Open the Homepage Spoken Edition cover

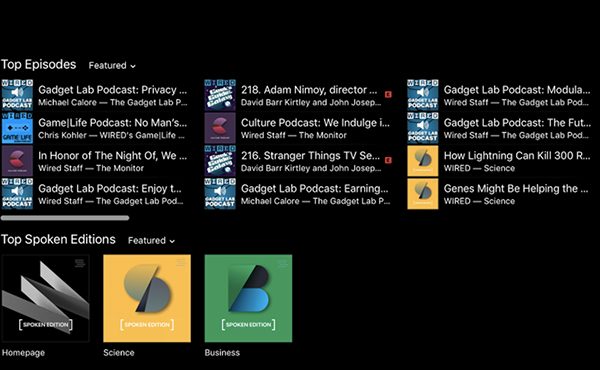[46, 298]
